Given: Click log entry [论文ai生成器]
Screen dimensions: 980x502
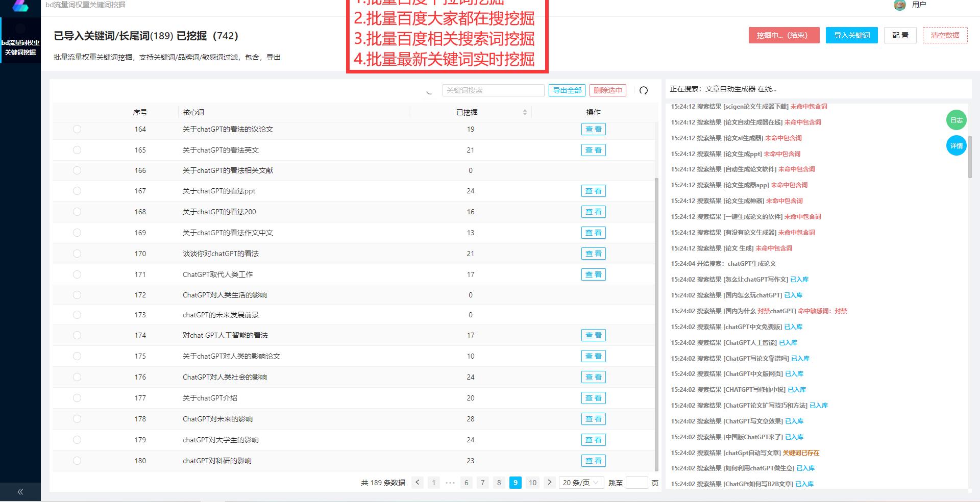Looking at the screenshot, I should click(x=736, y=138).
